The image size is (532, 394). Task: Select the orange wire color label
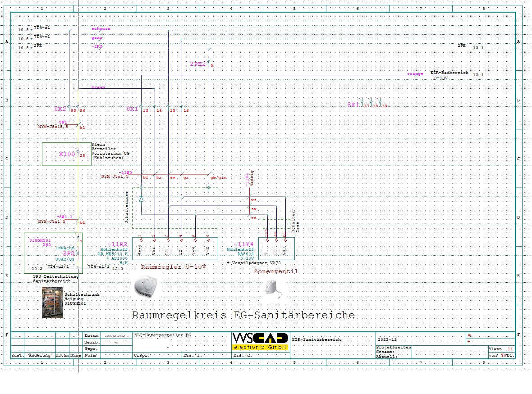(x=415, y=73)
